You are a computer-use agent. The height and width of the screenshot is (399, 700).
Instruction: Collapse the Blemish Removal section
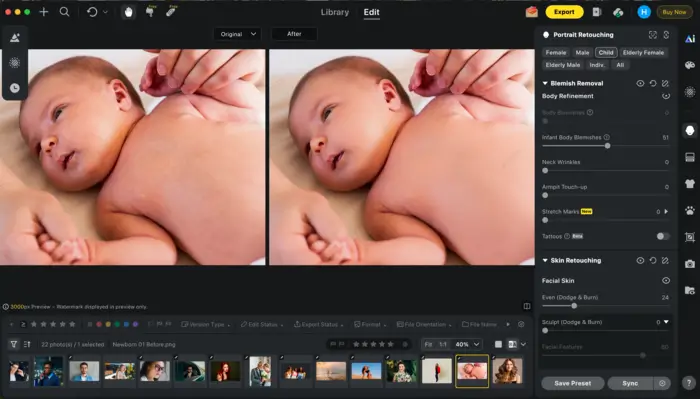click(x=545, y=83)
